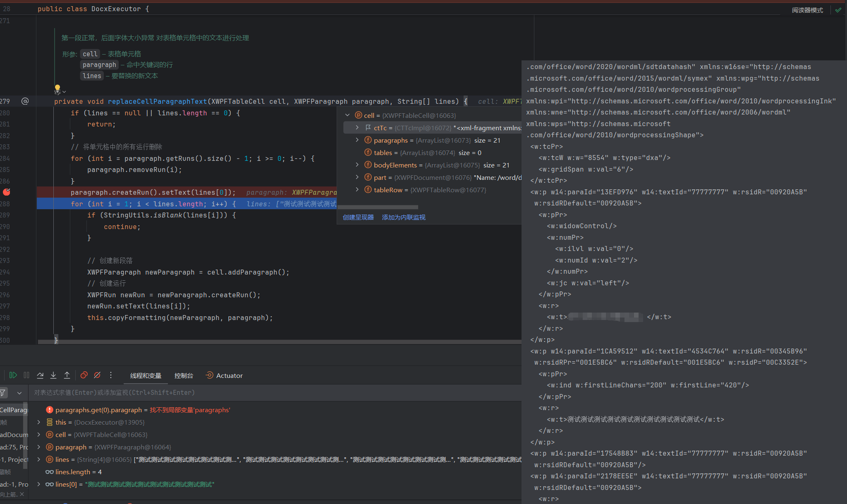Click the Step Out arrow icon
Image resolution: width=847 pixels, height=504 pixels.
(67, 375)
